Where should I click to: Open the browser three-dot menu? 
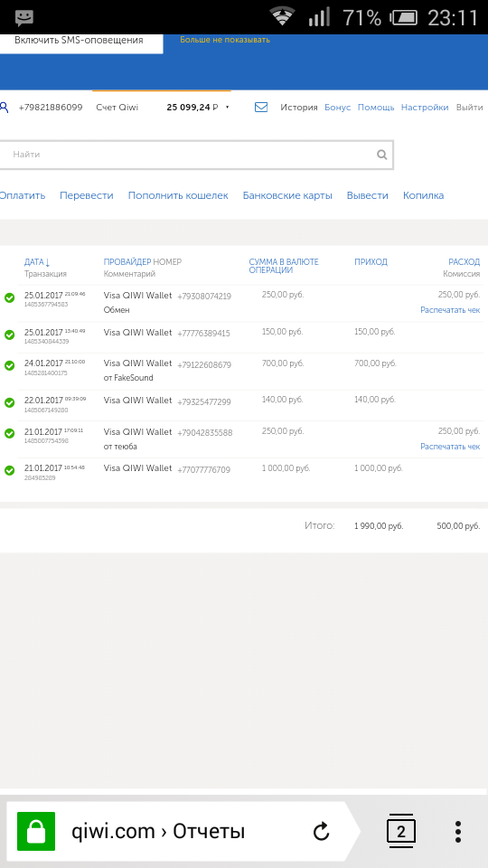click(457, 831)
